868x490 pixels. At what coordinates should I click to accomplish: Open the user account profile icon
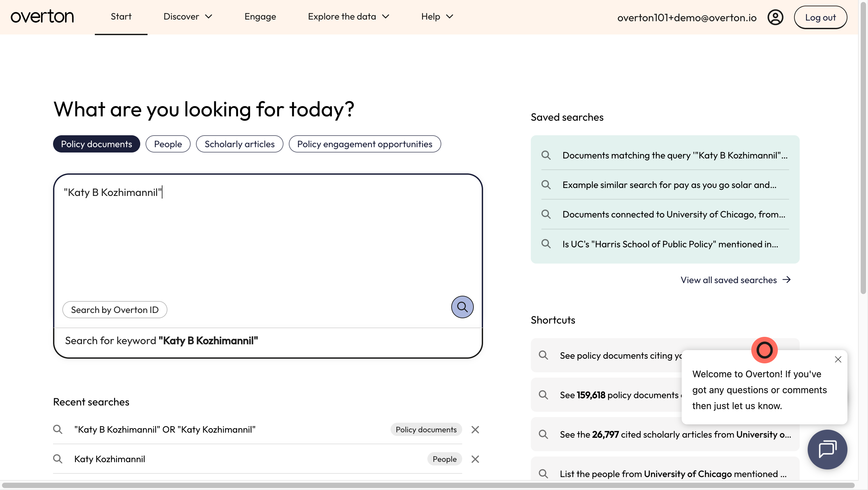775,17
